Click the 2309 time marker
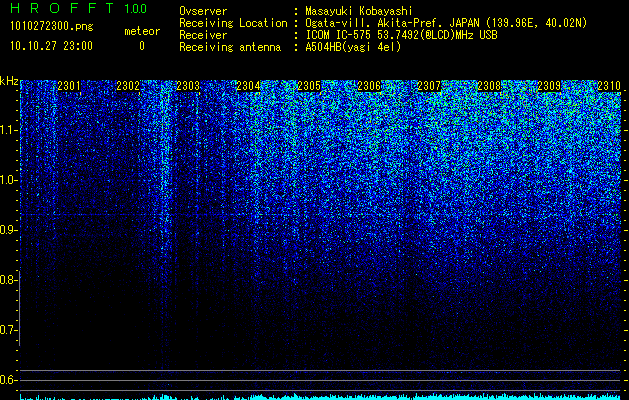629x400 pixels. (x=549, y=86)
